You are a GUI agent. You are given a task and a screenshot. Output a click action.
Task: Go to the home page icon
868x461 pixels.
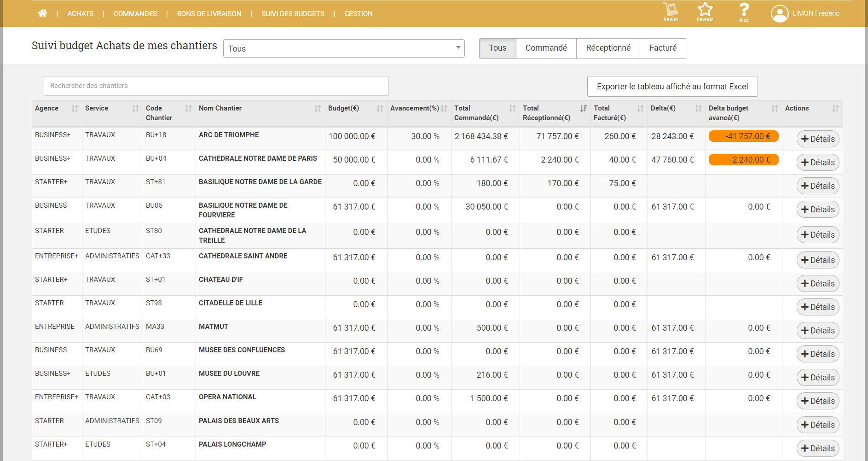[42, 13]
